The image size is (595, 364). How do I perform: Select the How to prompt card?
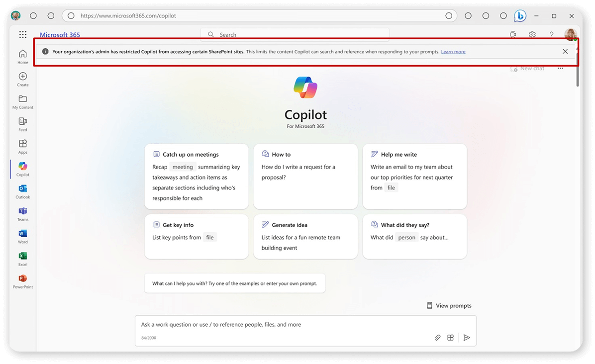pos(305,177)
